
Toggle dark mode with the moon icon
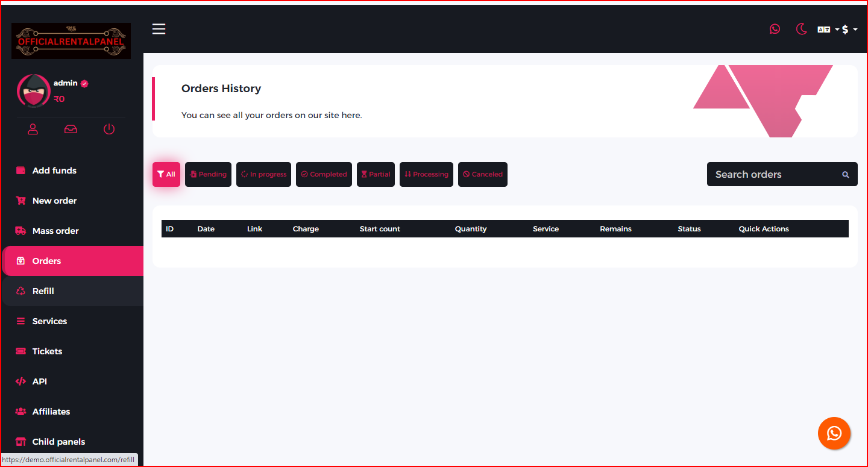click(801, 28)
